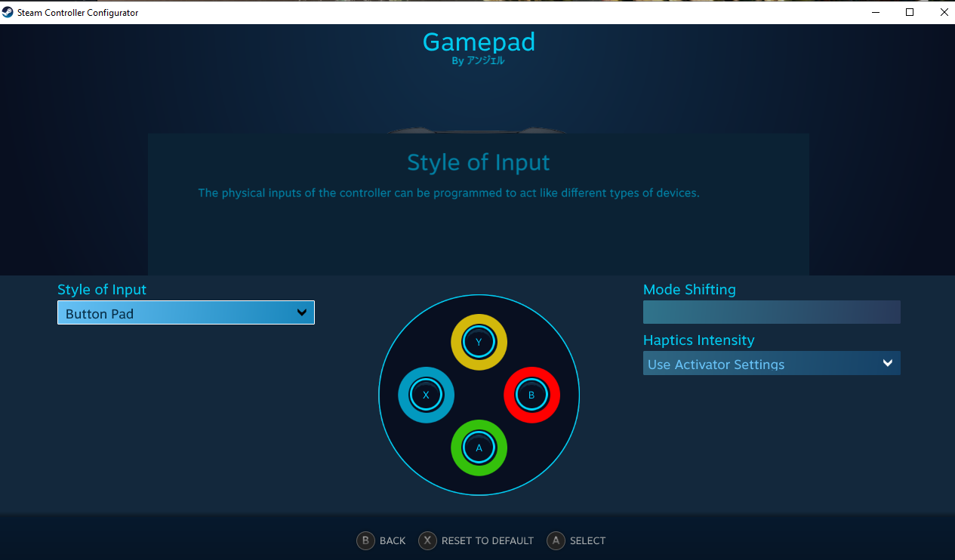Click the Haptics Intensity chevron arrow
955x560 pixels.
point(888,363)
